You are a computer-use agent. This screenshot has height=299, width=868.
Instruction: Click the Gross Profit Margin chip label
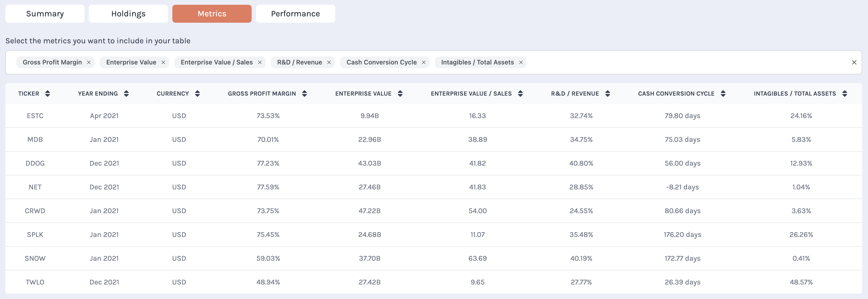click(52, 62)
